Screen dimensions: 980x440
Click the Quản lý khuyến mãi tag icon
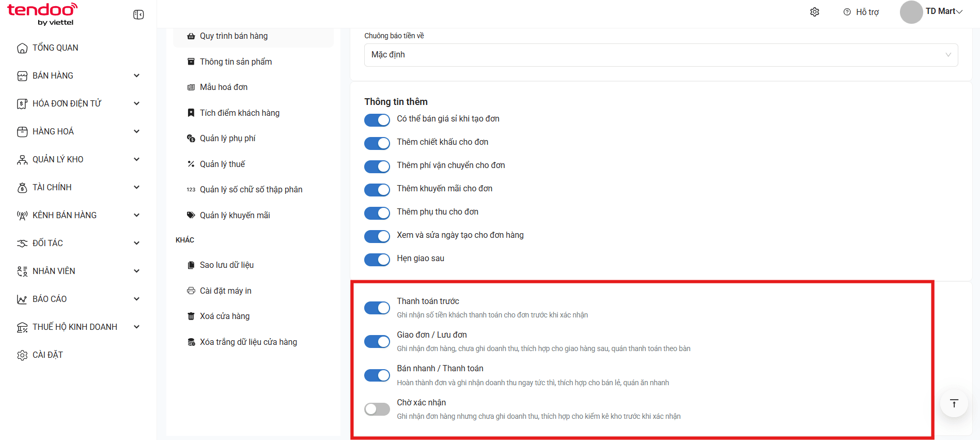(x=191, y=215)
